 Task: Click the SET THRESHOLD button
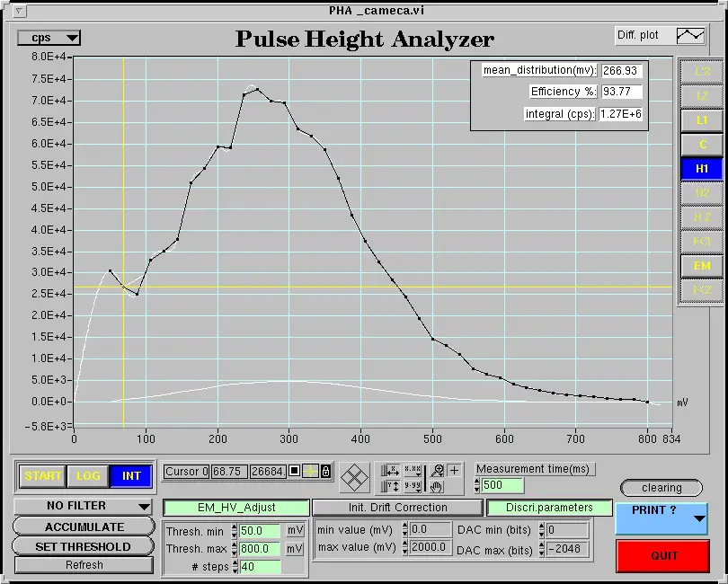[x=83, y=546]
